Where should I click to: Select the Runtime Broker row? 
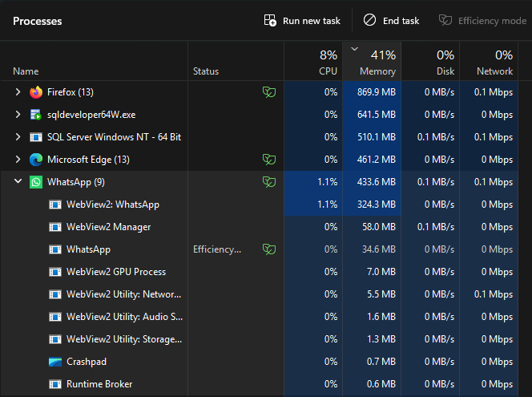point(260,384)
